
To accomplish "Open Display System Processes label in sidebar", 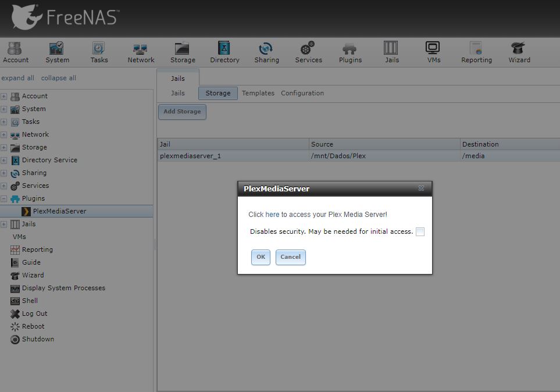I will click(x=63, y=288).
